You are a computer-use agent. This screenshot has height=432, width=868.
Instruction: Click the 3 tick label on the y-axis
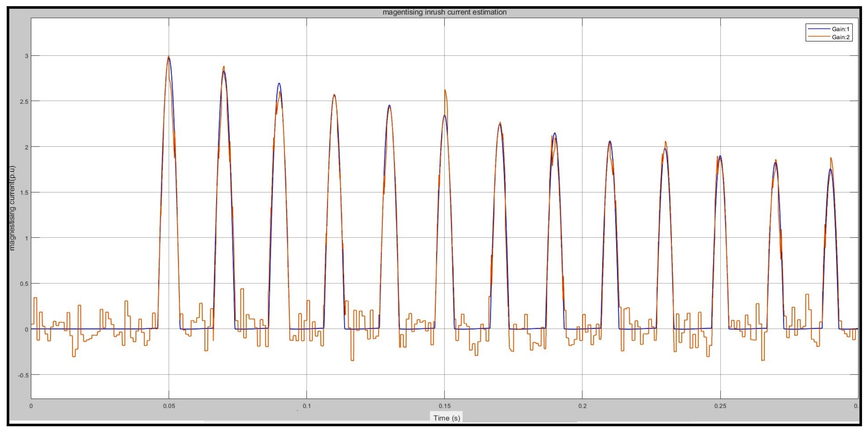[26, 56]
